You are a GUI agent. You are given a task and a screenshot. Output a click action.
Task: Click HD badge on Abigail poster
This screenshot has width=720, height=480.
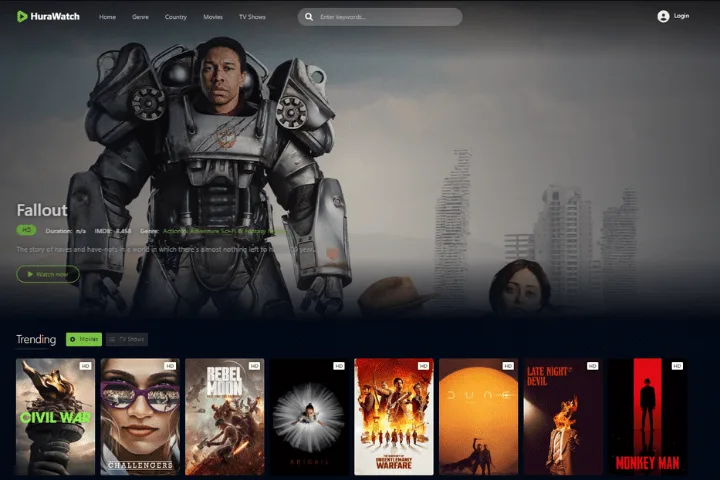tap(339, 366)
